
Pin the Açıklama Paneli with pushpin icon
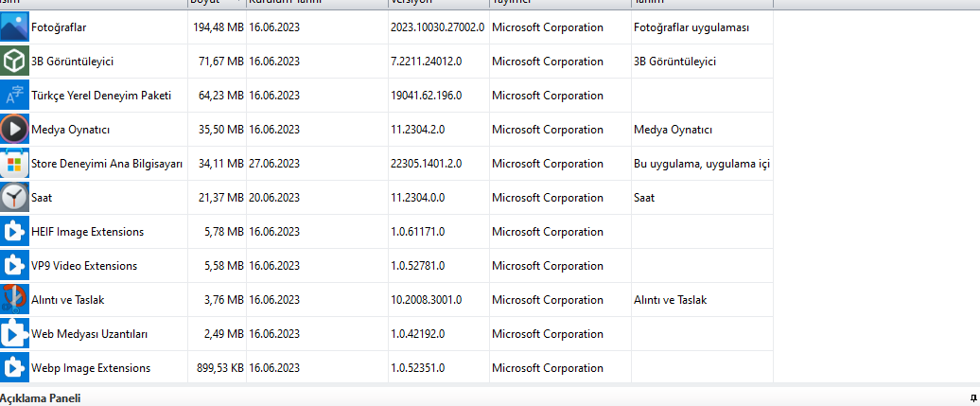click(x=973, y=398)
